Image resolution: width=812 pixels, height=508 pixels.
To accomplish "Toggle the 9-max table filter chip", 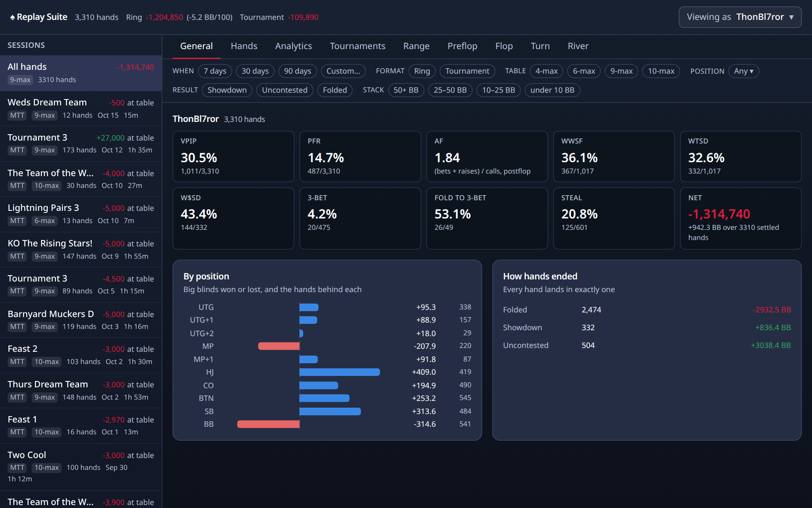I will 621,71.
